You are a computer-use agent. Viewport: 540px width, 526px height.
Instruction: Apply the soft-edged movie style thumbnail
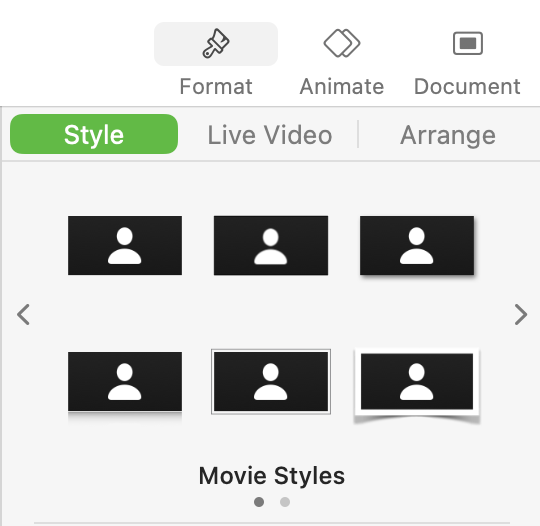[271, 246]
